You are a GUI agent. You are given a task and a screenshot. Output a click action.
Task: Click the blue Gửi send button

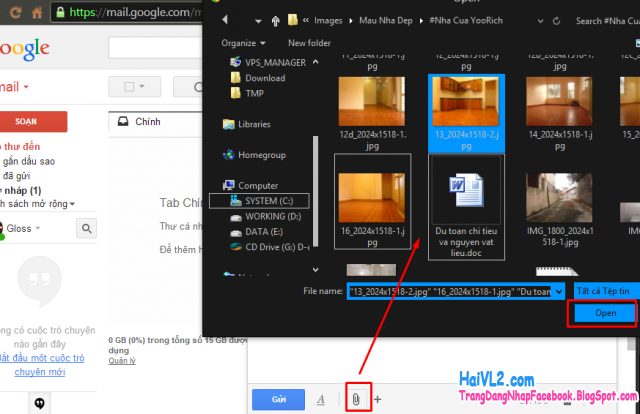[278, 399]
